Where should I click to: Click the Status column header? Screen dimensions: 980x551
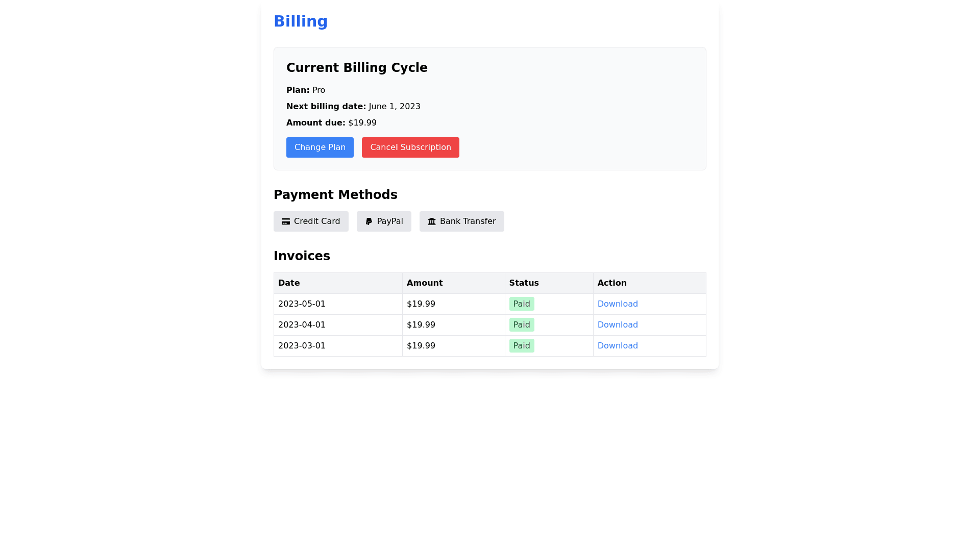524,283
